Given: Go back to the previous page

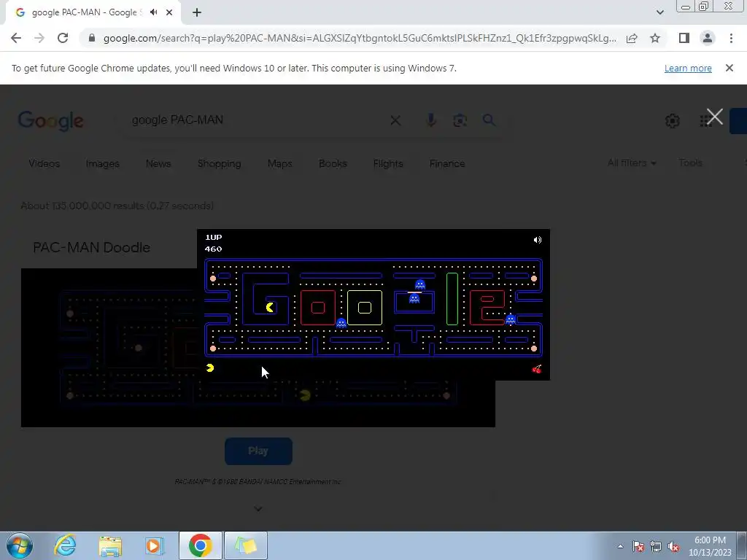Looking at the screenshot, I should pyautogui.click(x=16, y=38).
